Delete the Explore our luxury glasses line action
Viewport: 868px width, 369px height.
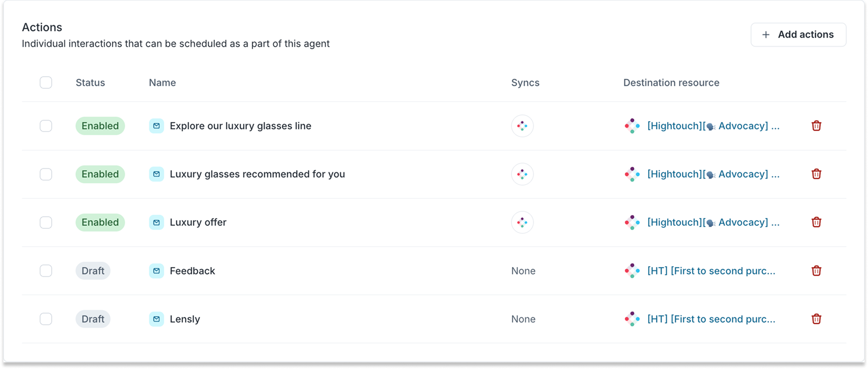(816, 125)
